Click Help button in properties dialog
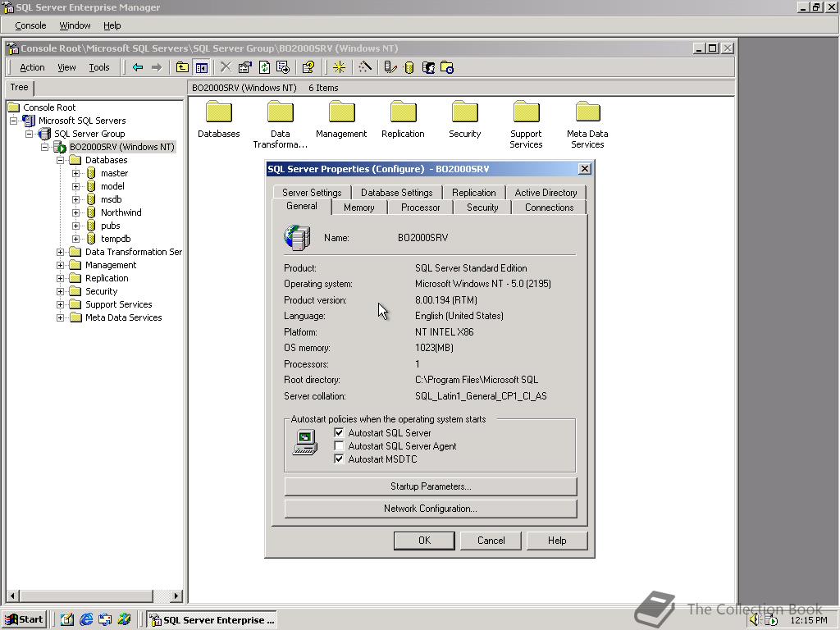Image resolution: width=840 pixels, height=630 pixels. (x=557, y=541)
